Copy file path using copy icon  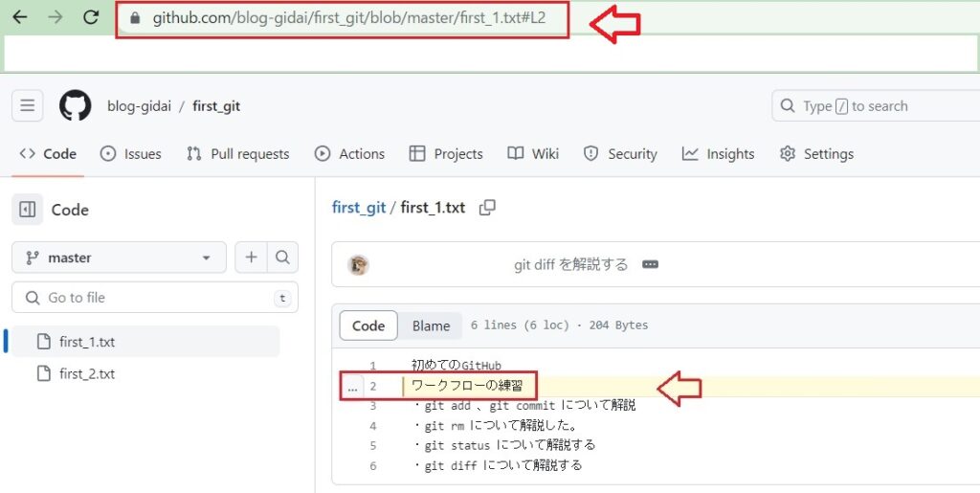(487, 208)
